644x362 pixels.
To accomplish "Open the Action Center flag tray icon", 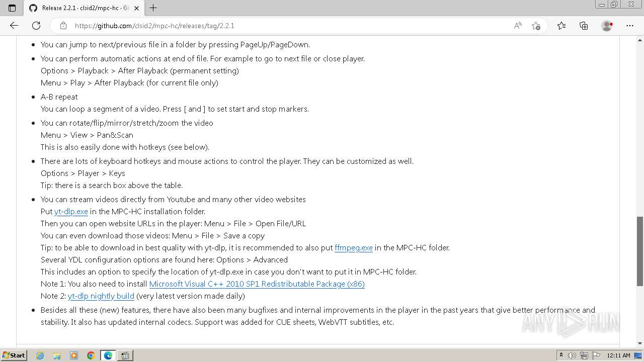I will coord(596,355).
